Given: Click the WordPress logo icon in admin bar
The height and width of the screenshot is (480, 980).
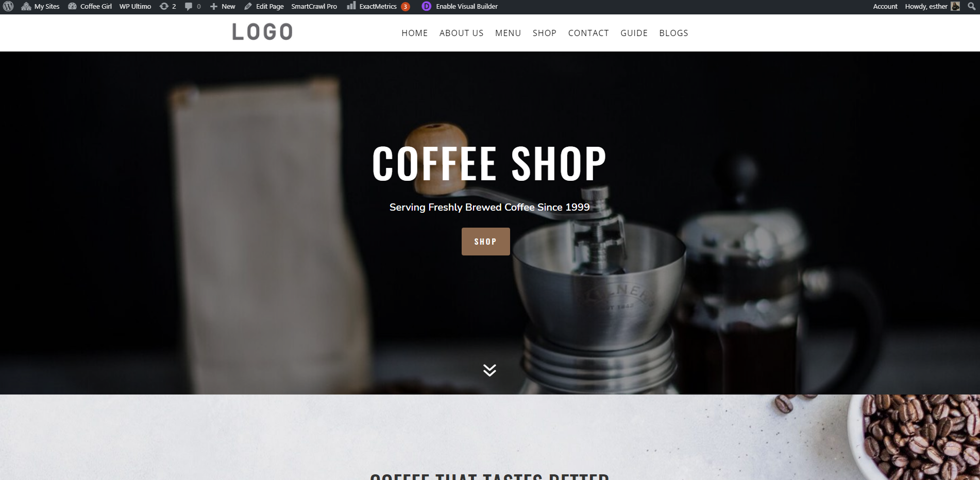Looking at the screenshot, I should click(8, 7).
